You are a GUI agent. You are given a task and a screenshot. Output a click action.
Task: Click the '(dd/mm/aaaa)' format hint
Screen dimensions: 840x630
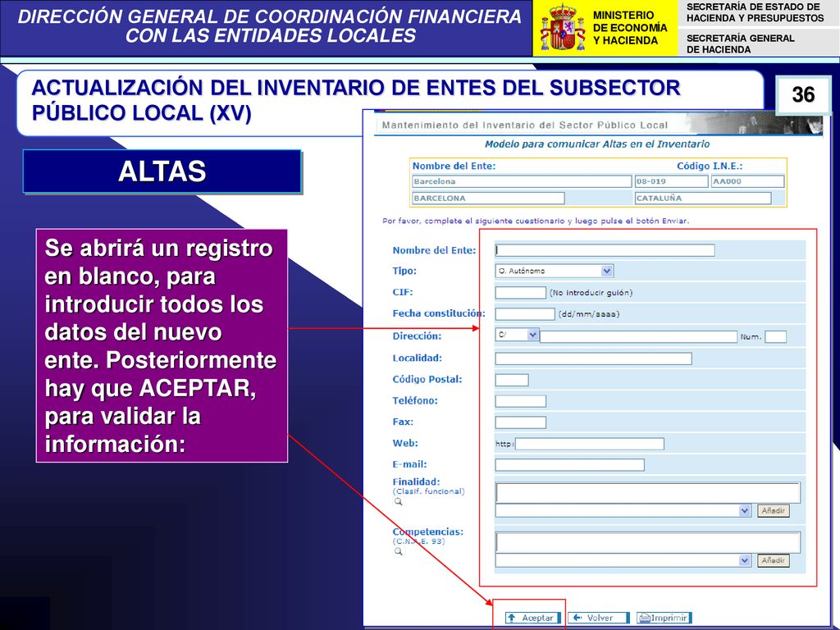[x=589, y=314]
